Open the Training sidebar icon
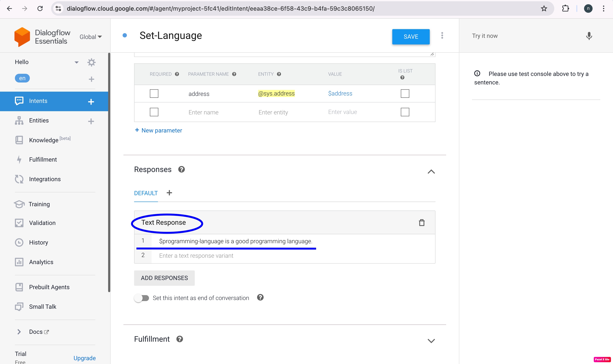Image resolution: width=613 pixels, height=364 pixels. (19, 204)
